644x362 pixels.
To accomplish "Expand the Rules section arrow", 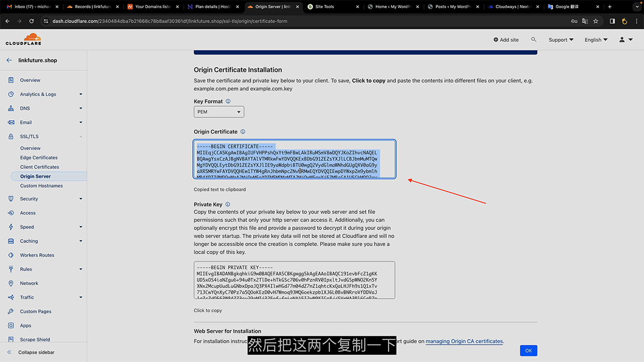I will 81,269.
